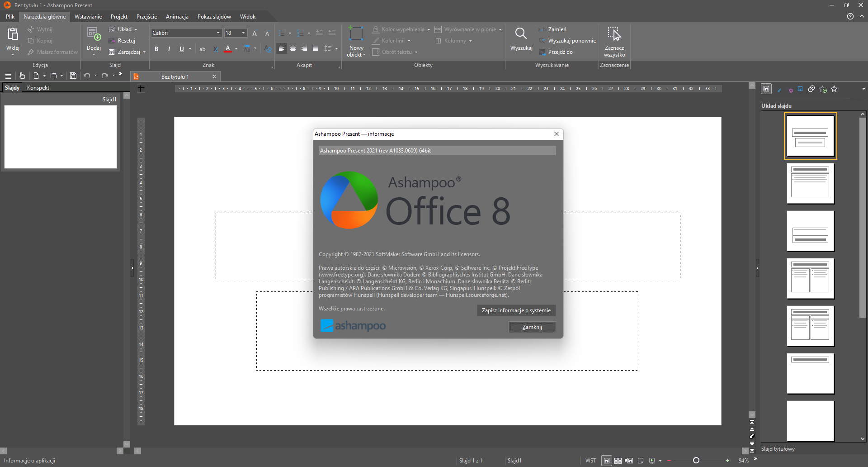The image size is (868, 467).
Task: Select the Slajd1 thumbnail in slides panel
Action: tap(61, 137)
